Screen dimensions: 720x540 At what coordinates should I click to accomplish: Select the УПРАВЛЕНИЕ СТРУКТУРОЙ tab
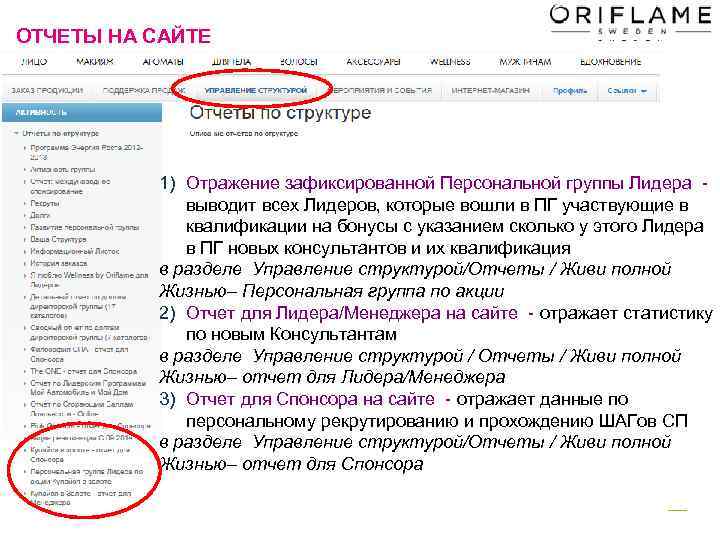tap(256, 90)
